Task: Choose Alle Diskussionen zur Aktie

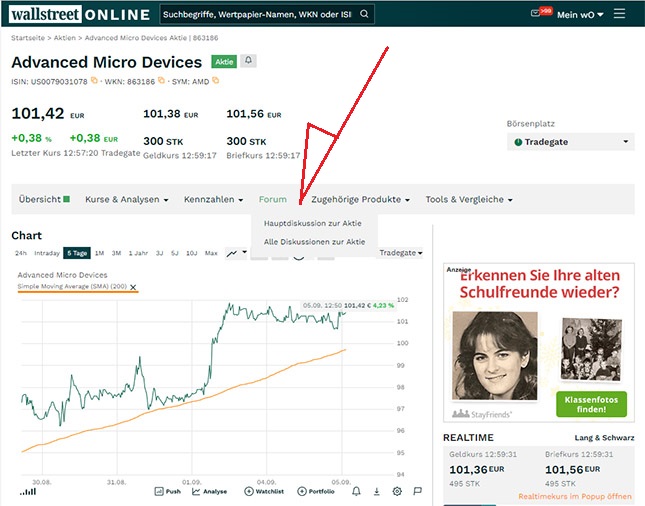Action: pyautogui.click(x=314, y=242)
